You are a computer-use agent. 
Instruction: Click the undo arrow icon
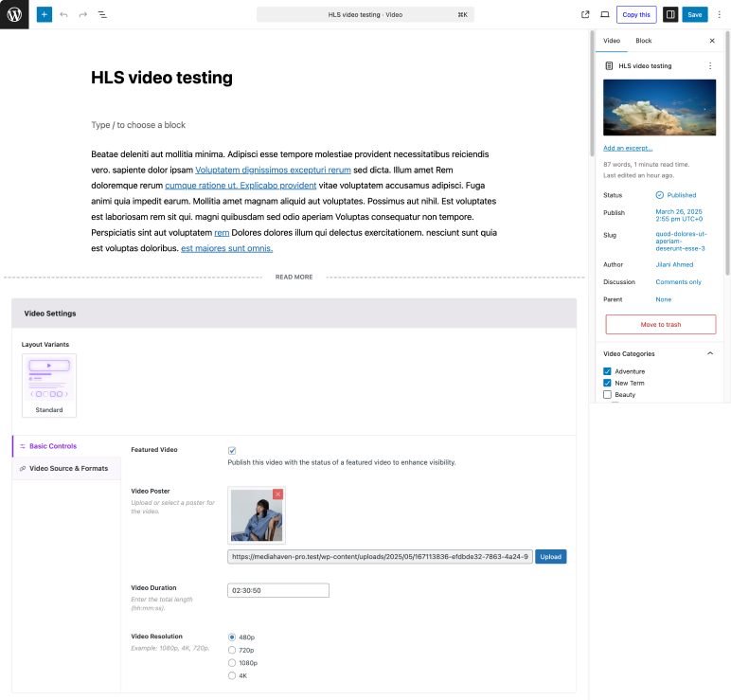click(63, 15)
